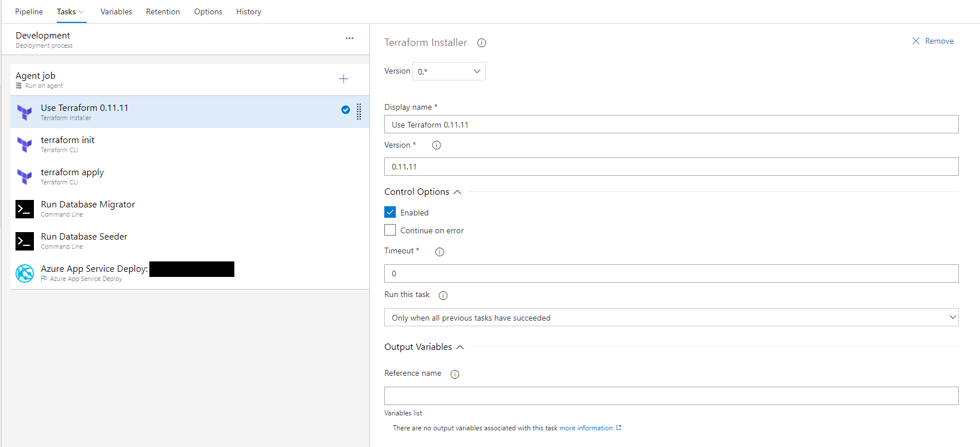Switch to the Retention tab

click(x=163, y=11)
